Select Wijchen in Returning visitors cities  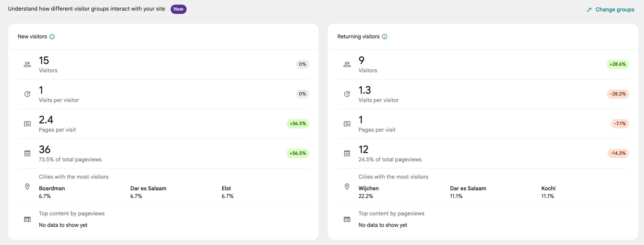pos(368,188)
